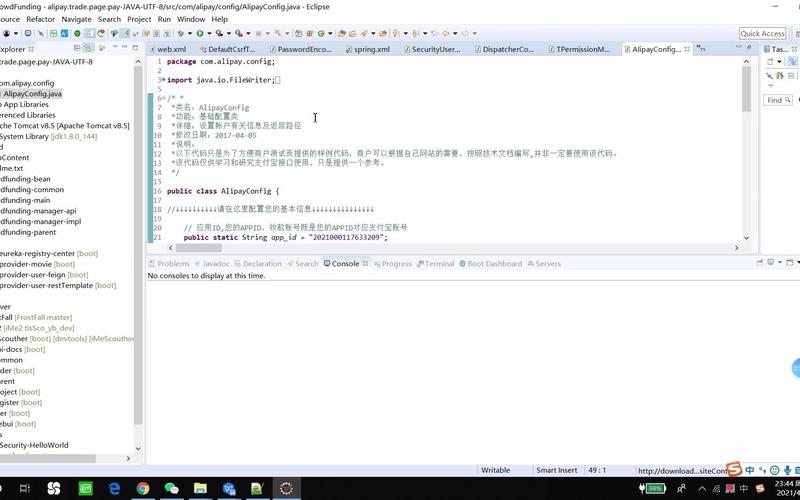Image resolution: width=800 pixels, height=500 pixels.
Task: Select the provider-user-feign project
Action: [x=44, y=274]
